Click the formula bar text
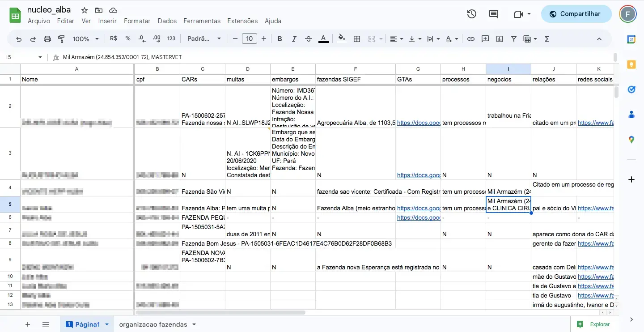This screenshot has height=332, width=644. pos(123,57)
